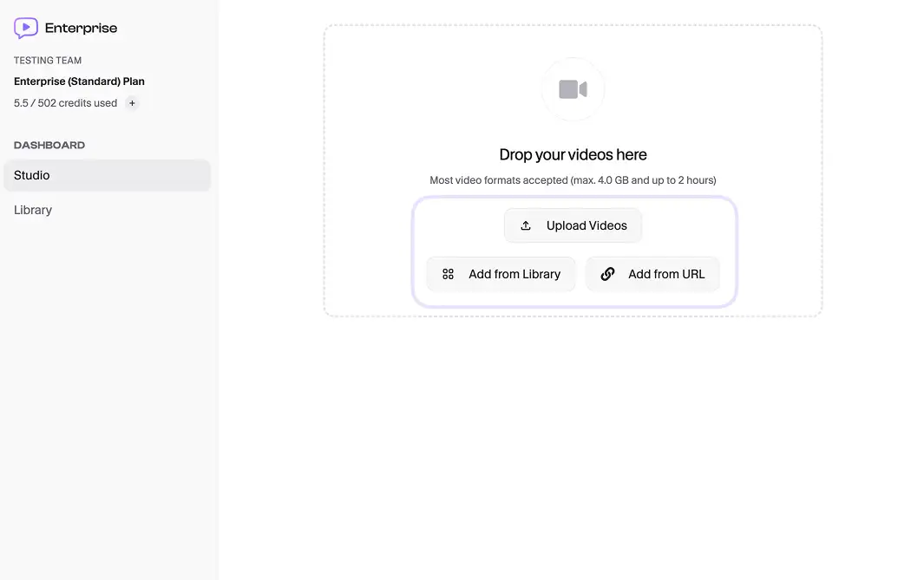Click the Drop your videos here heading
The height and width of the screenshot is (580, 924).
coord(573,153)
